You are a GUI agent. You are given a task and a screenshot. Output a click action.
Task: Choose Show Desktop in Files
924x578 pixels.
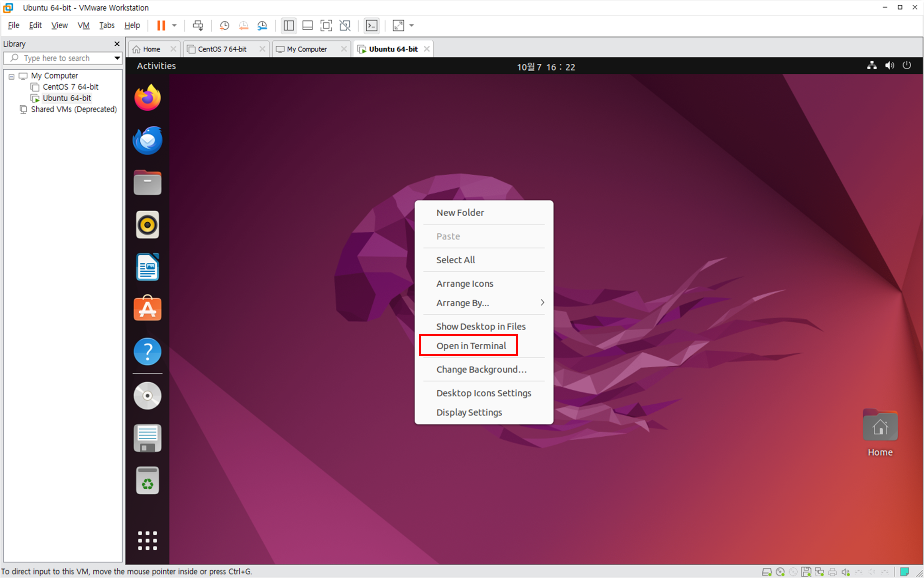[x=484, y=326]
